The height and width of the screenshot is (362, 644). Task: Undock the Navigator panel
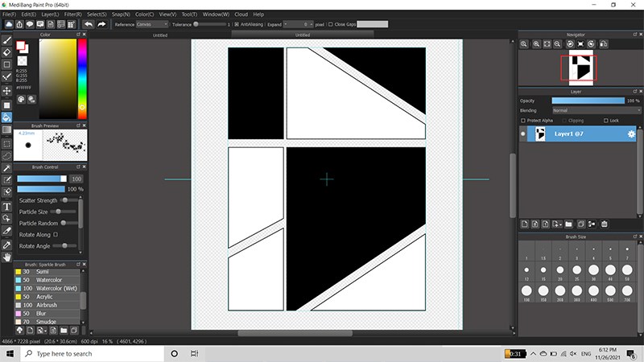coord(634,35)
